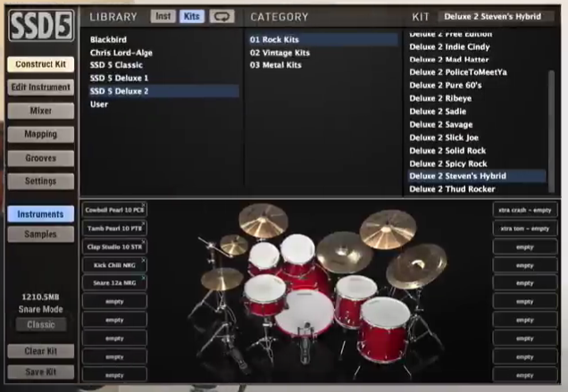The height and width of the screenshot is (392, 568).
Task: Load the Deluxe 2 Solid Rock kit
Action: click(x=477, y=150)
